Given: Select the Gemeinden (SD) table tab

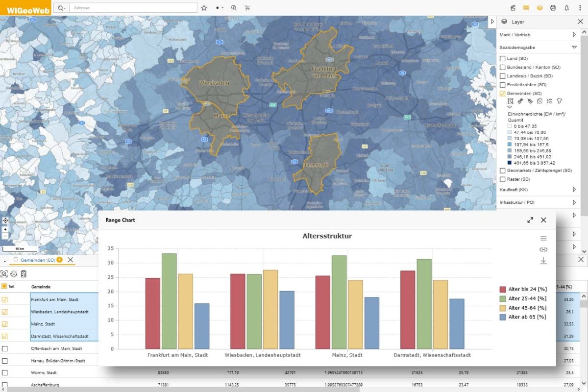Looking at the screenshot, I should coord(37,260).
